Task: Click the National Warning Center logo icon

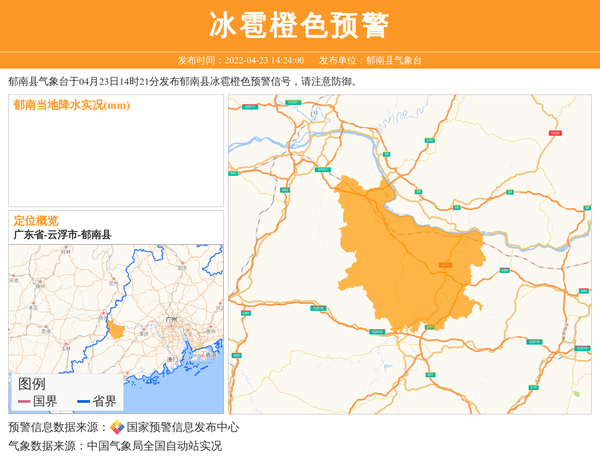Action: pyautogui.click(x=117, y=427)
